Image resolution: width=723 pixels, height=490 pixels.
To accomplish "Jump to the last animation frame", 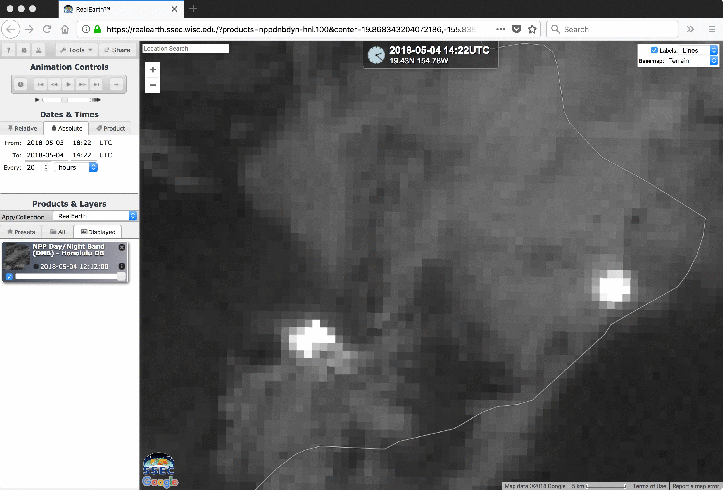I will pyautogui.click(x=98, y=85).
